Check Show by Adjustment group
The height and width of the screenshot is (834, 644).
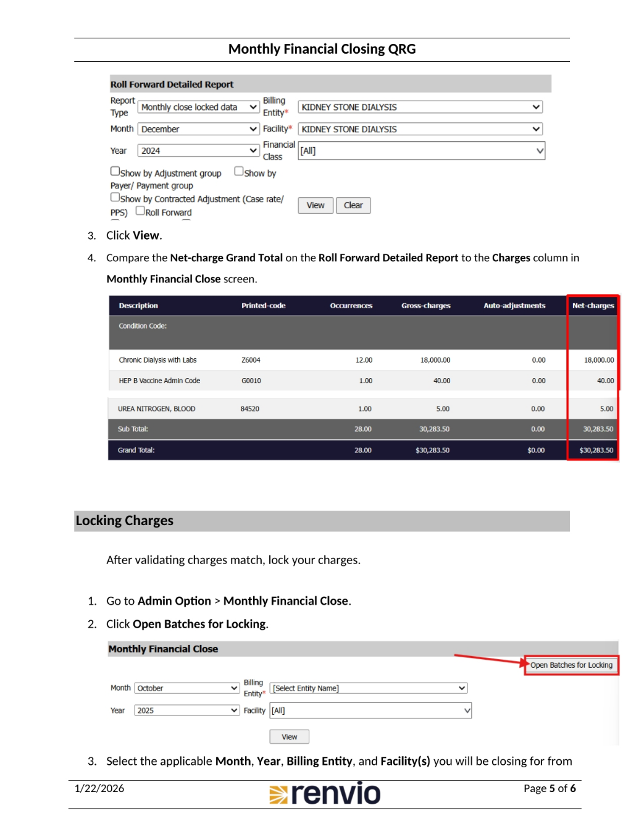click(115, 172)
